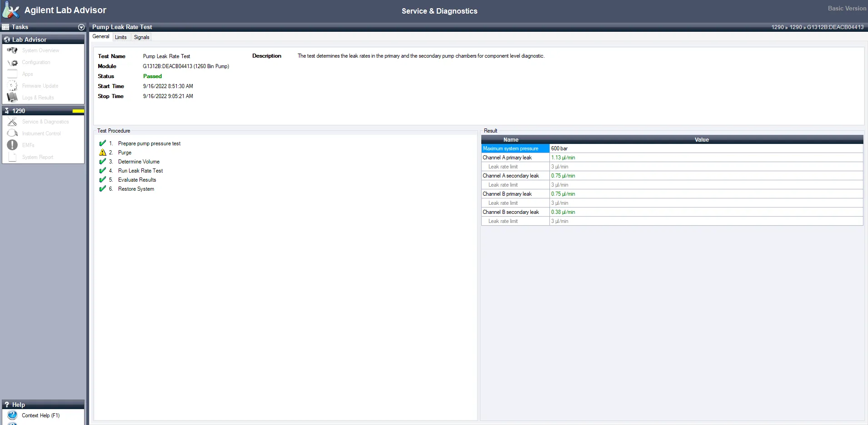Select the Maximum system pressure row
The image size is (868, 425).
[672, 148]
